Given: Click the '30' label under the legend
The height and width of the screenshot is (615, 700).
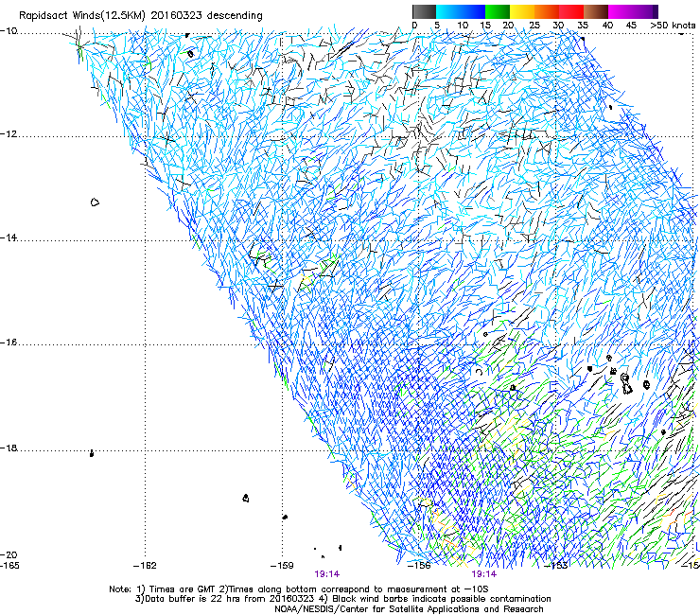Looking at the screenshot, I should click(558, 26).
